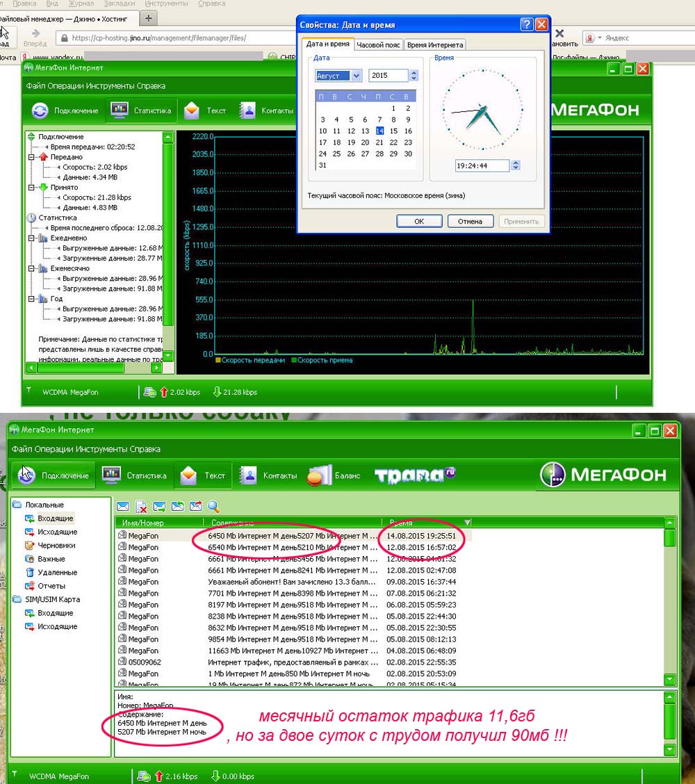Click the browser address bar with jino.ru URL
This screenshot has width=695, height=784.
tap(176, 38)
